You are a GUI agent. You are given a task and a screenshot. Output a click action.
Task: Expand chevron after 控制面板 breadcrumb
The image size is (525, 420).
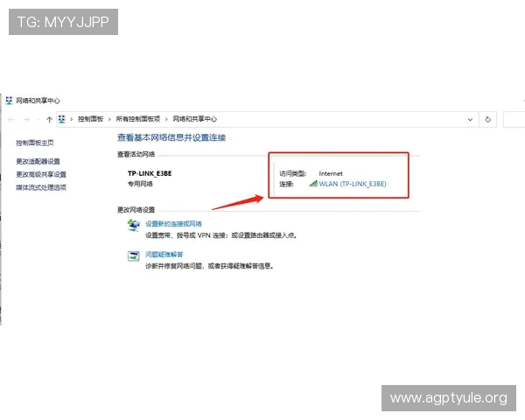tap(109, 119)
